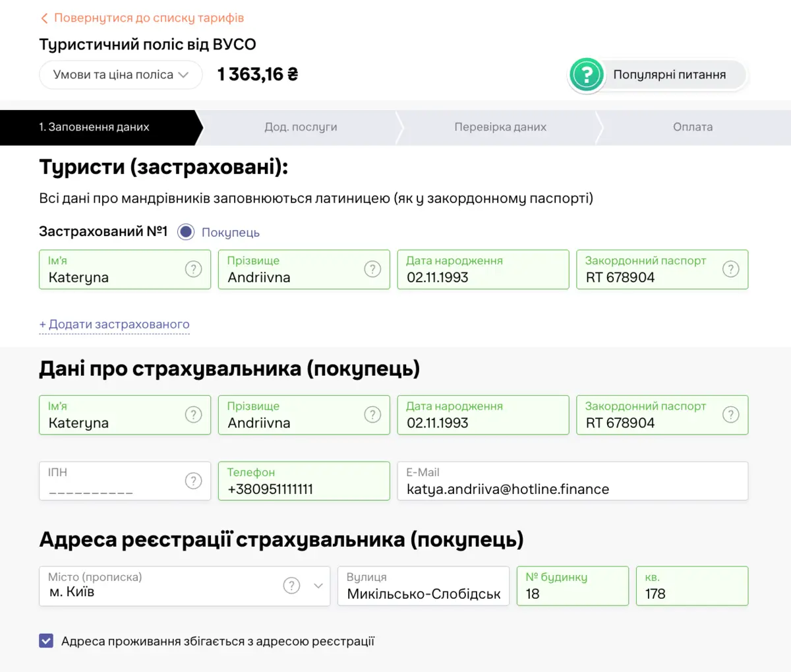The width and height of the screenshot is (791, 672).
Task: Edit кв. field with 178
Action: [692, 586]
